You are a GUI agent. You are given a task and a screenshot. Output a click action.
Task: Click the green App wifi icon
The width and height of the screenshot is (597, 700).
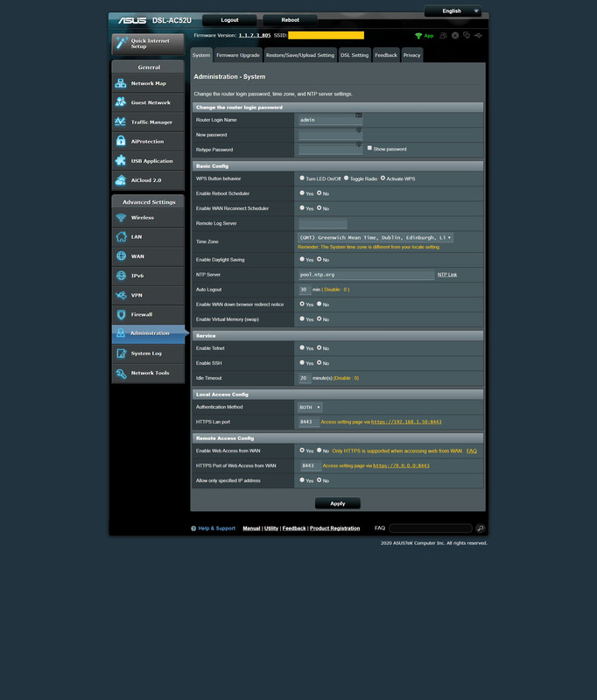click(418, 36)
